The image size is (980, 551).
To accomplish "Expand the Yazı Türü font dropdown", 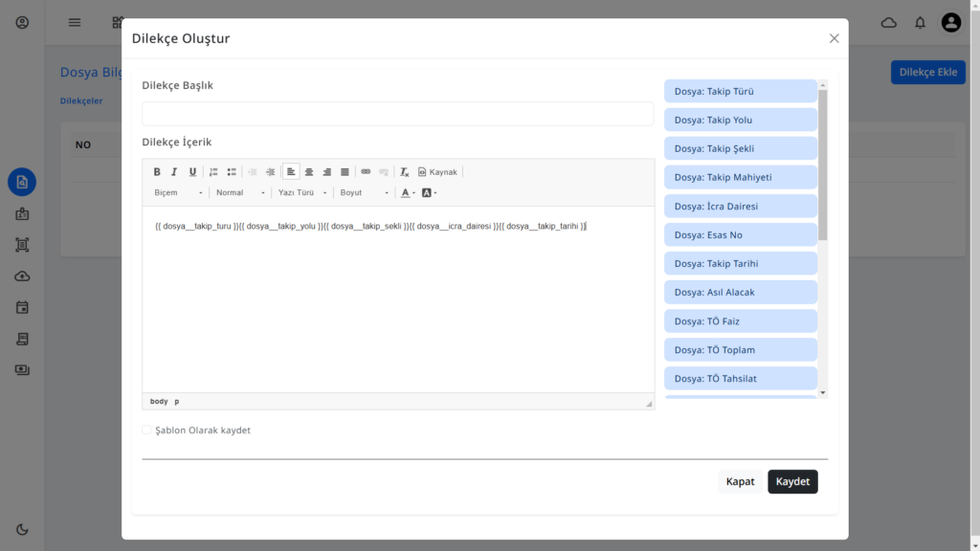I will pyautogui.click(x=301, y=193).
